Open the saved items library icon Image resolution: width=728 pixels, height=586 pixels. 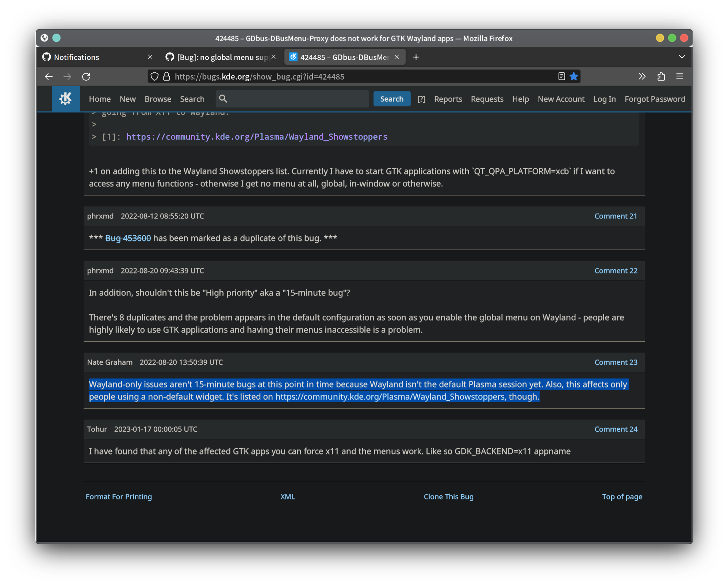pos(661,76)
